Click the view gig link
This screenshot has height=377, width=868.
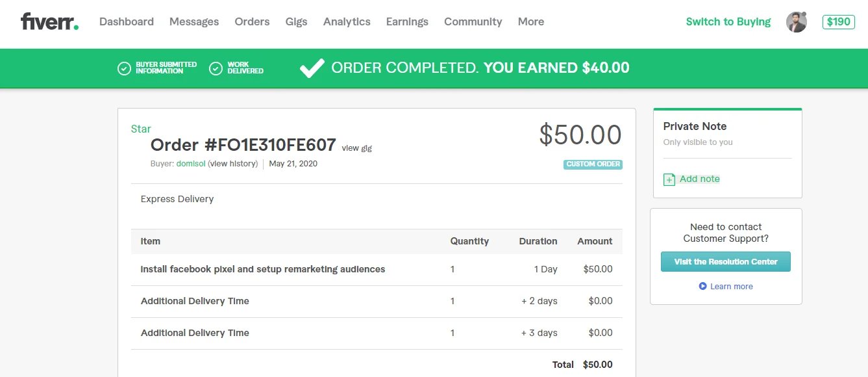[x=356, y=148]
